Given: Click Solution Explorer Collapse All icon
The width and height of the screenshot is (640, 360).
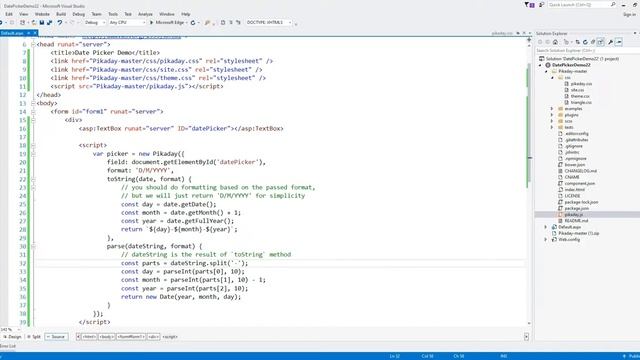Looking at the screenshot, I should (593, 42).
